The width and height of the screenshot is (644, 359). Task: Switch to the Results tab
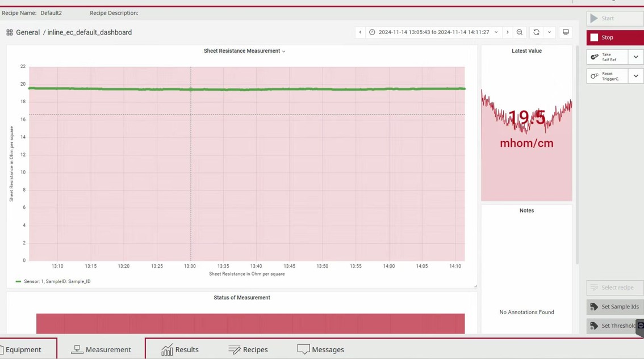180,349
